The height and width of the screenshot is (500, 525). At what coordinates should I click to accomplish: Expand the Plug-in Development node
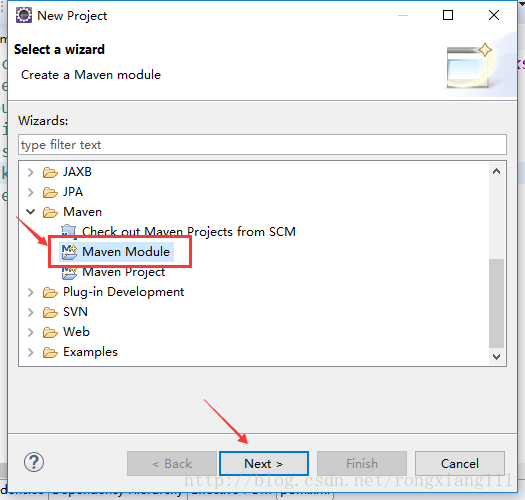[30, 292]
